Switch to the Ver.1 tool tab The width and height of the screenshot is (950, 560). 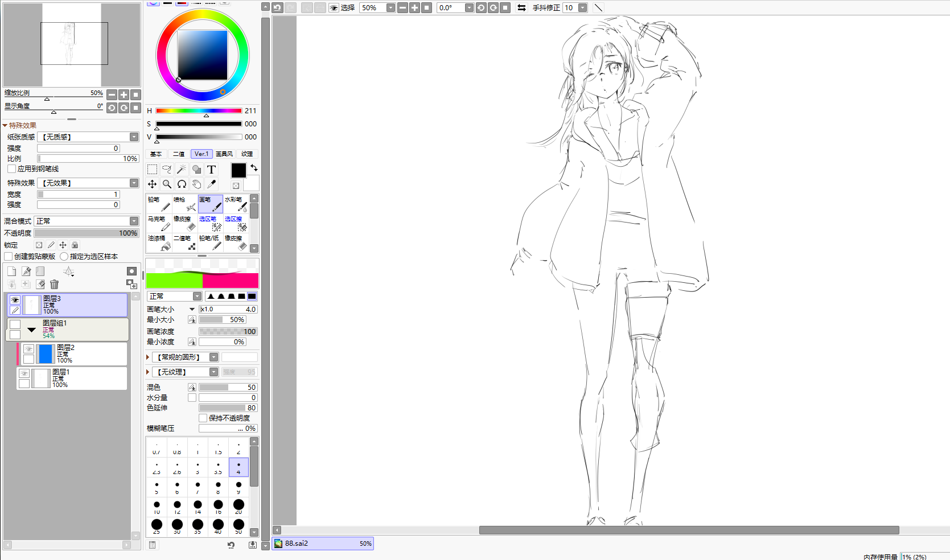[x=201, y=154]
